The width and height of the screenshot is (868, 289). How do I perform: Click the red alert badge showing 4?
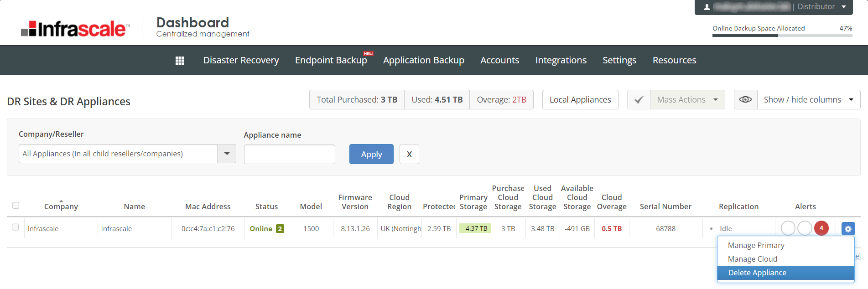(821, 228)
